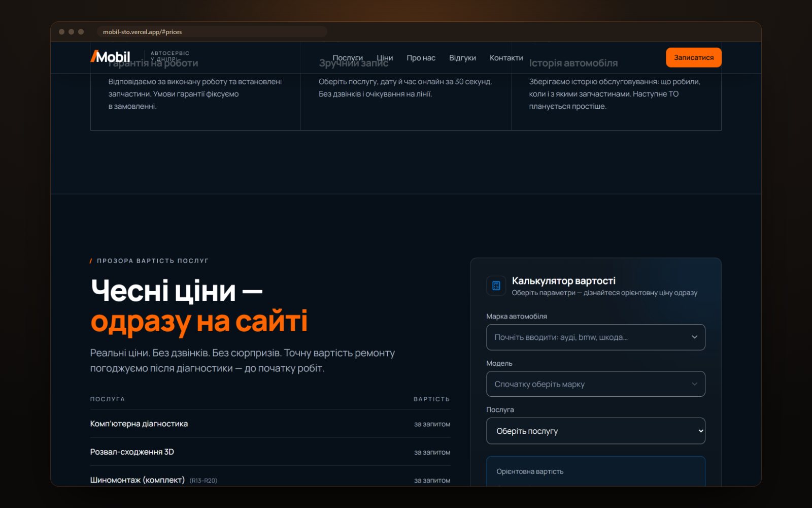Click the Орієнтовна вартість result panel
Screen dimensions: 812x508
tap(595, 471)
